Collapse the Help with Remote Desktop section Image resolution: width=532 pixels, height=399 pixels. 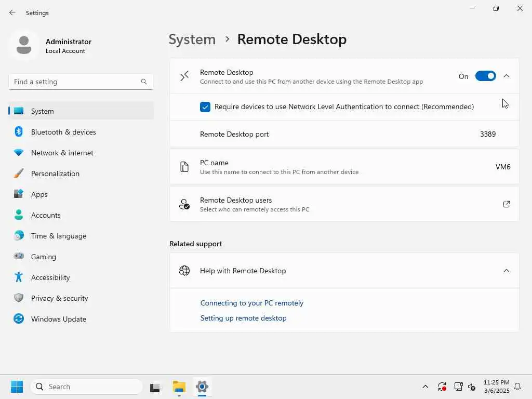506,271
